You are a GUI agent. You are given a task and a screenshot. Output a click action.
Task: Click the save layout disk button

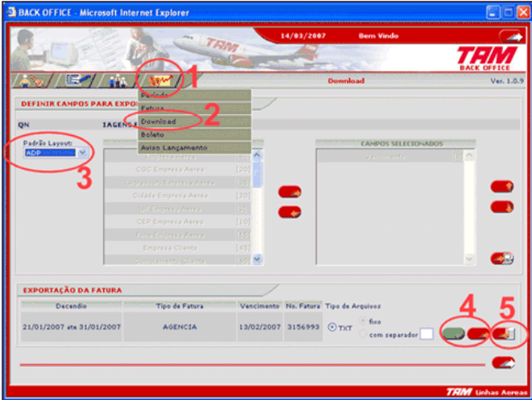[x=502, y=258]
